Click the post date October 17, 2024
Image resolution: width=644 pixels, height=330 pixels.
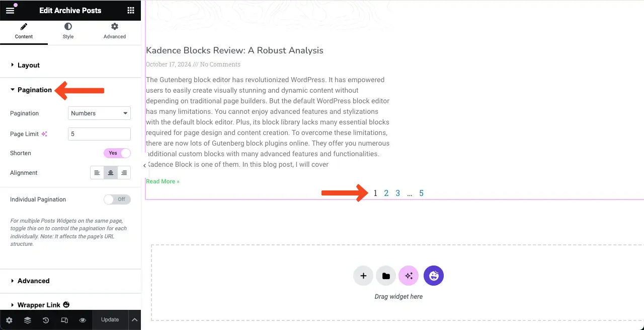[169, 64]
